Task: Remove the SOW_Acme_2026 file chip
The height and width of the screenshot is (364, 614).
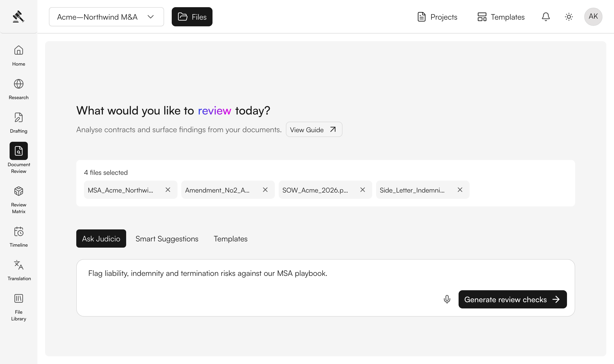Action: click(x=362, y=190)
